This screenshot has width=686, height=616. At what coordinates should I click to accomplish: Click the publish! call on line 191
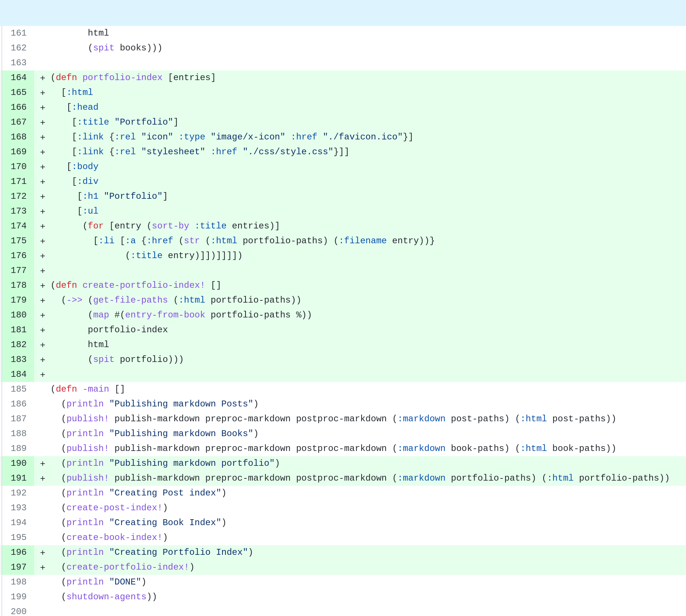click(x=88, y=478)
